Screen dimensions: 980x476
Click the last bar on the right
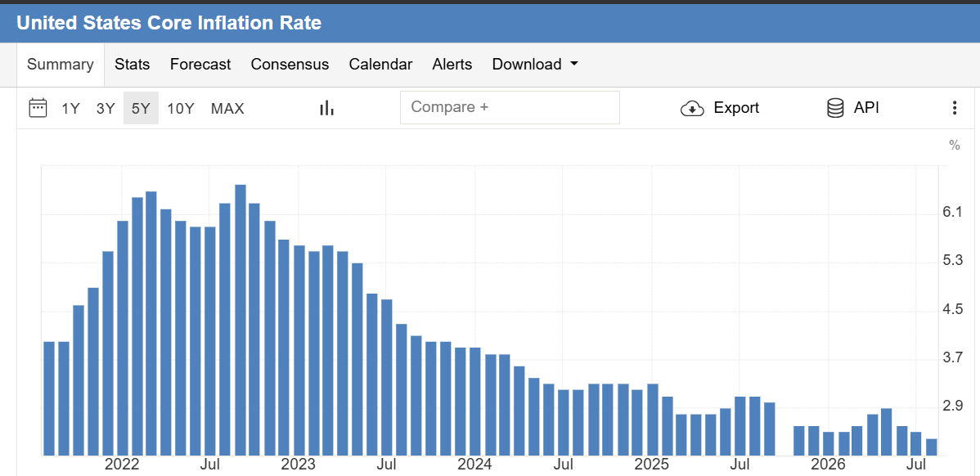tap(931, 447)
